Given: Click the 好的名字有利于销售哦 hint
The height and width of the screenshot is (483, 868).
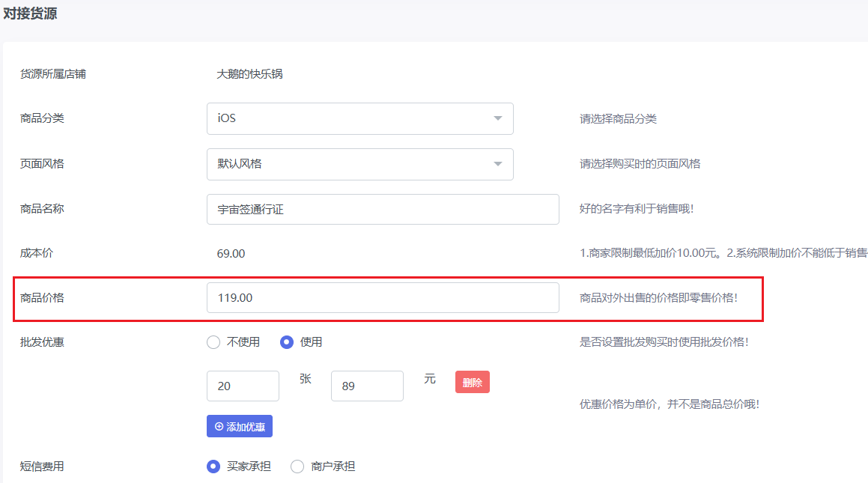Looking at the screenshot, I should [637, 209].
